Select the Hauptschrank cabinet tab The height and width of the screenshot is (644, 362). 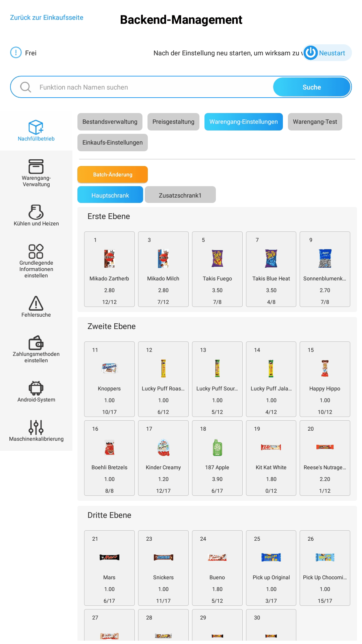[110, 195]
